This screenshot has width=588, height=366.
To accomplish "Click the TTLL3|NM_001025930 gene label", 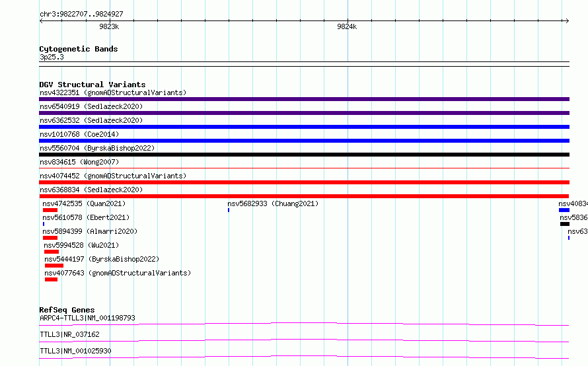I will coord(75,351).
